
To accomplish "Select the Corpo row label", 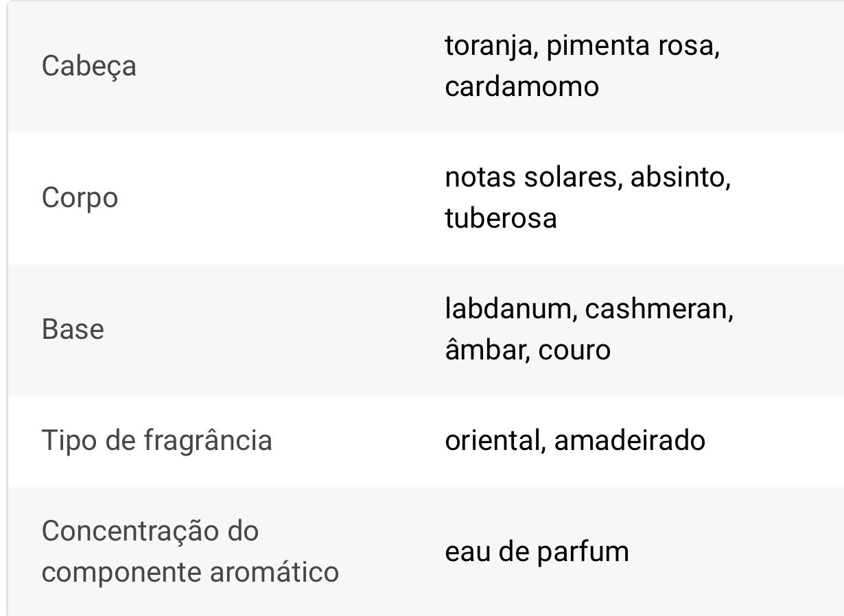I will [80, 198].
